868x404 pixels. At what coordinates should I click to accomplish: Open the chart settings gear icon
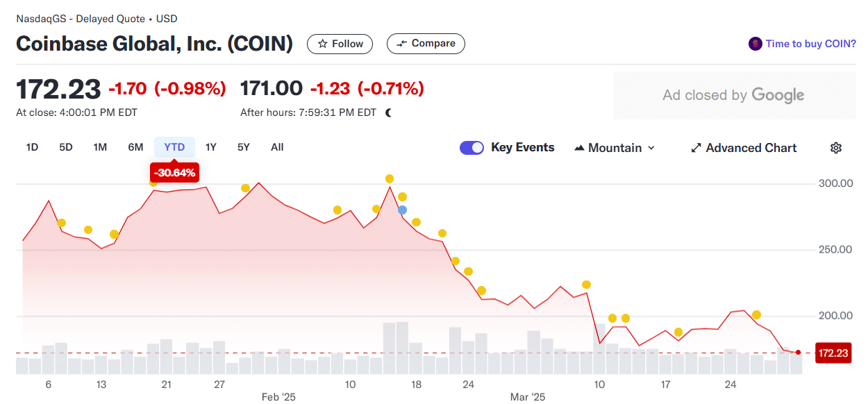[836, 148]
